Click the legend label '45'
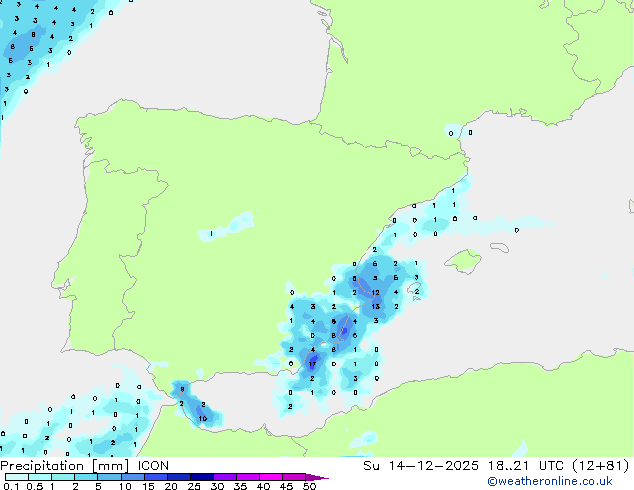 pos(286,486)
